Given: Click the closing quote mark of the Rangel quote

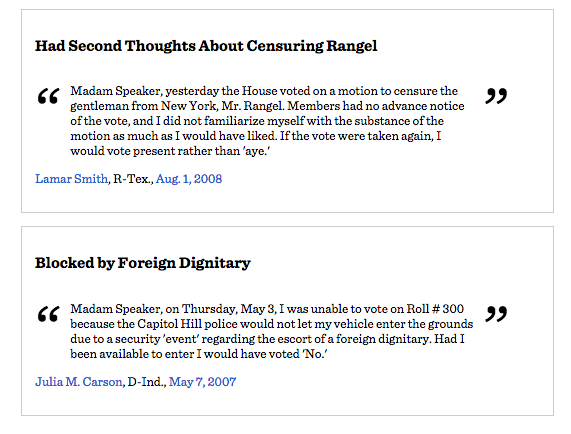Looking at the screenshot, I should [496, 96].
